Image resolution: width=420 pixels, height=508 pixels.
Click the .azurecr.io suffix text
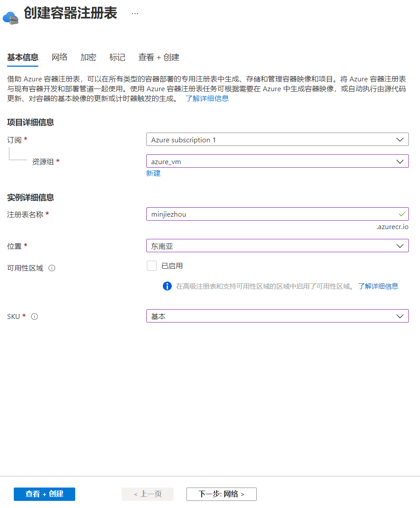(392, 227)
